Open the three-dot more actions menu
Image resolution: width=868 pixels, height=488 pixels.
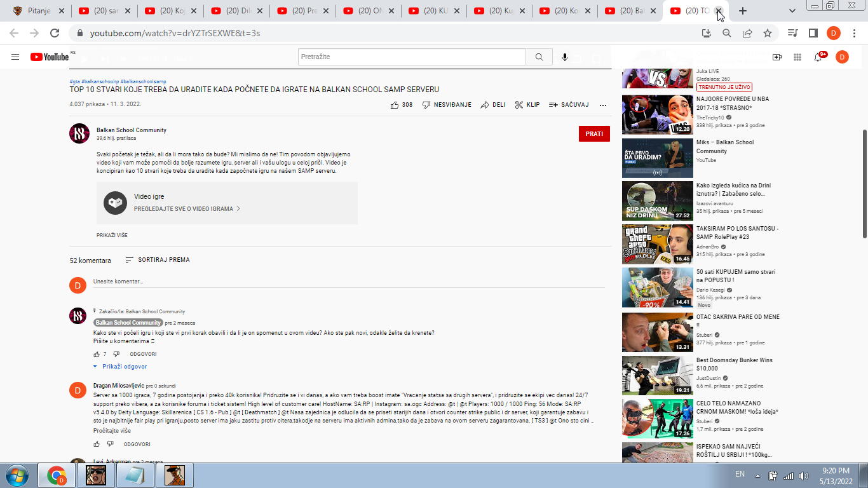coord(603,105)
